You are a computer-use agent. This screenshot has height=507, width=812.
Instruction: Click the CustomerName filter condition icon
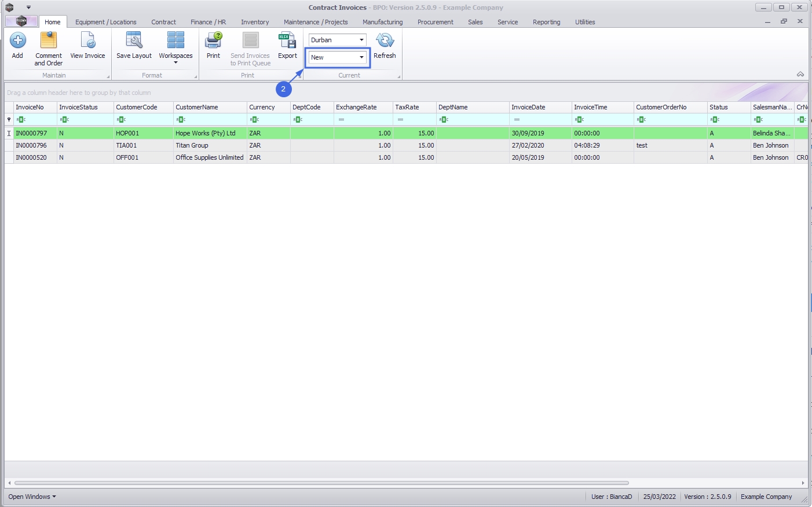[x=181, y=120]
